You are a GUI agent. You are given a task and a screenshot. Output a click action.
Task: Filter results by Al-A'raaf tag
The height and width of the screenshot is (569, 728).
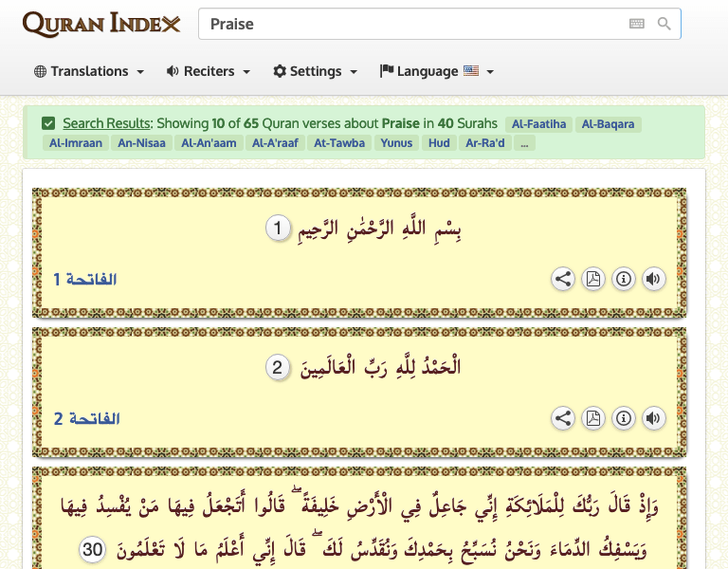275,143
